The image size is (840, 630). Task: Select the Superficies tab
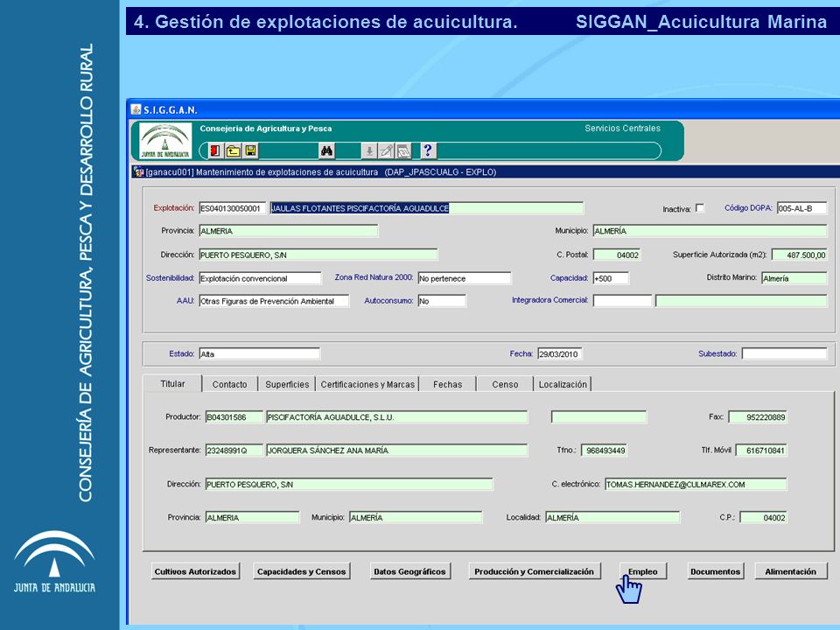(287, 384)
